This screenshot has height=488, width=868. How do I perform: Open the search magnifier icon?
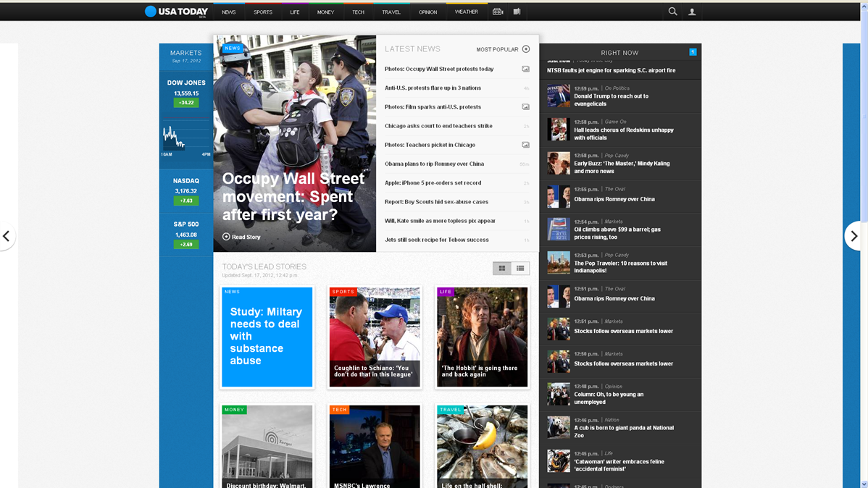coord(672,12)
